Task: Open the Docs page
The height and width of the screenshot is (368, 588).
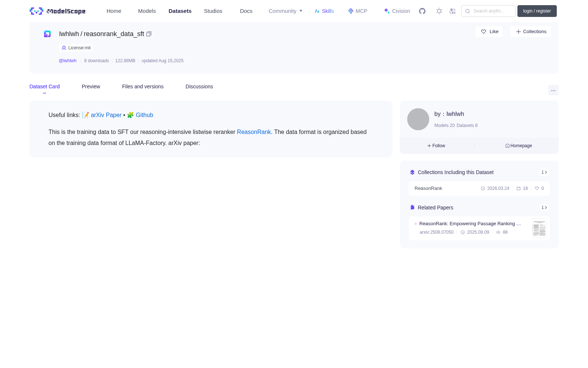Action: click(x=246, y=11)
